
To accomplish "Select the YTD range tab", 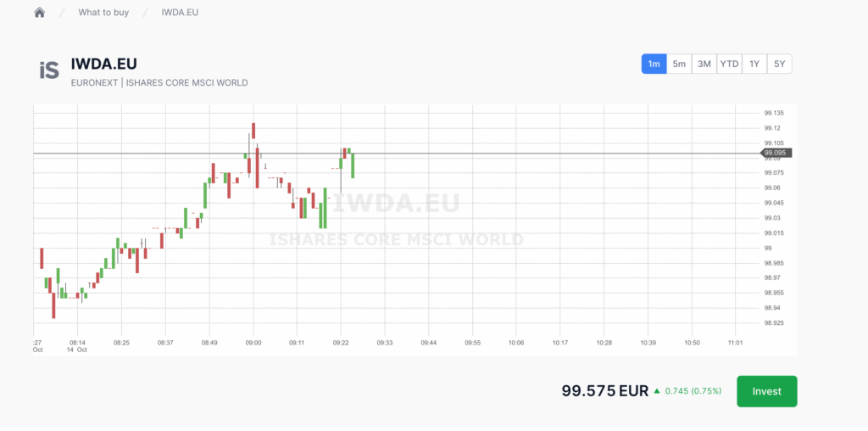I will [729, 64].
